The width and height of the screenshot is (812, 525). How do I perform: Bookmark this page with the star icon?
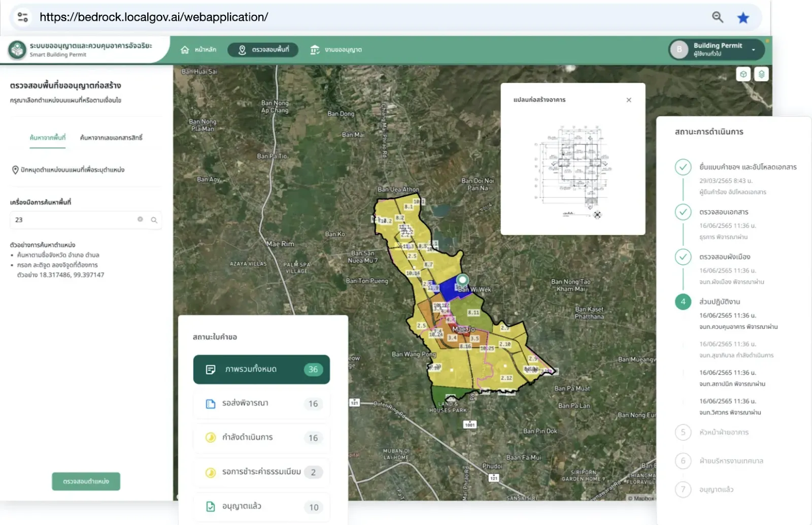tap(743, 18)
